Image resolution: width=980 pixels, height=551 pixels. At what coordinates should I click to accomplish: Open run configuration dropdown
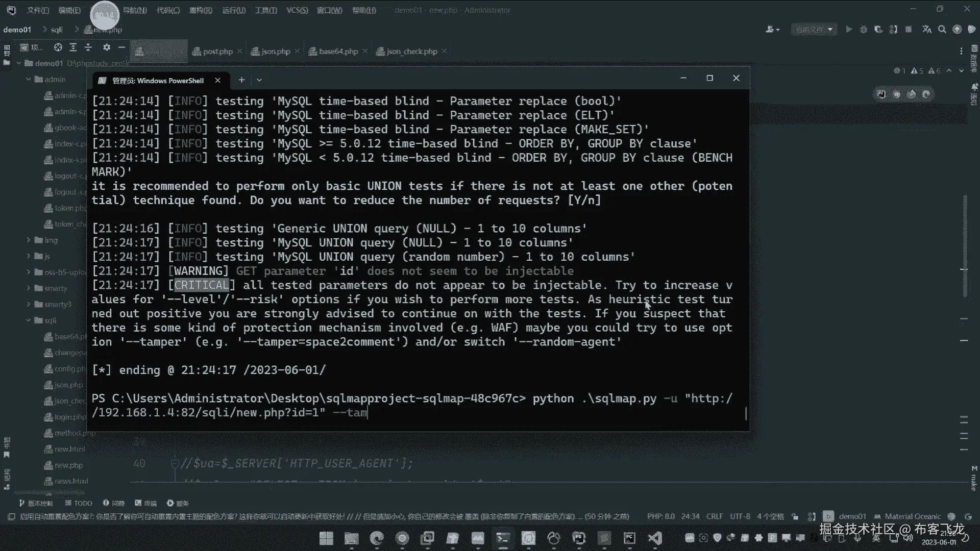[x=815, y=30]
